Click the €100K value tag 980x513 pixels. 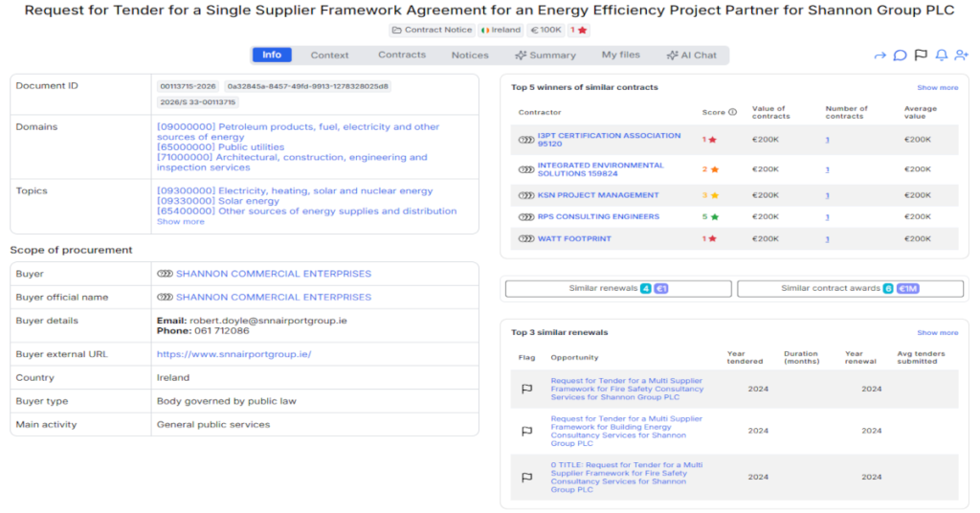[546, 30]
